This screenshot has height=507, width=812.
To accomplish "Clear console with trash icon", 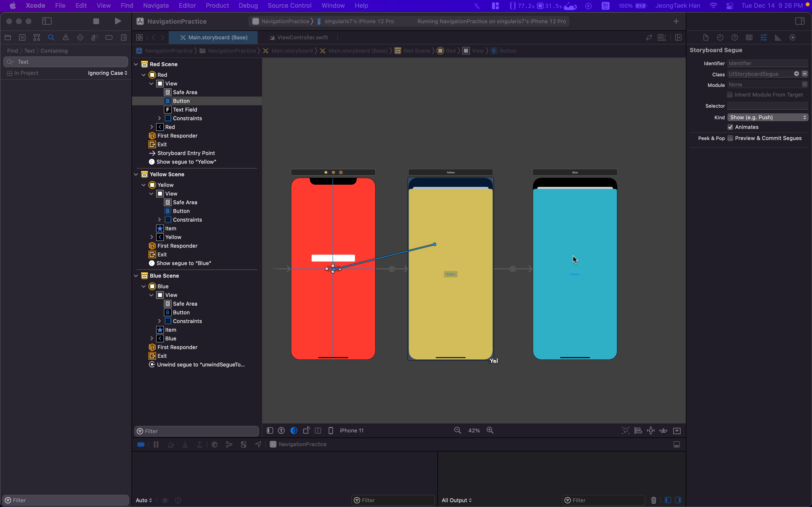I will click(x=653, y=500).
